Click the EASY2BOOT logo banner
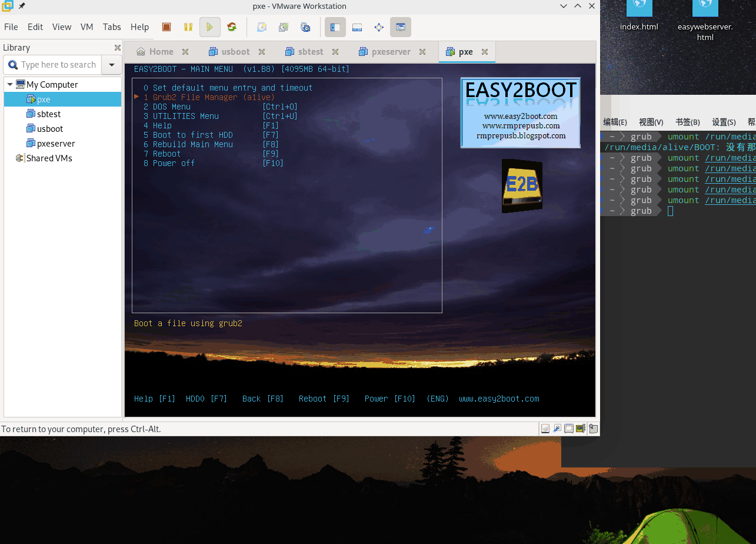 [520, 112]
